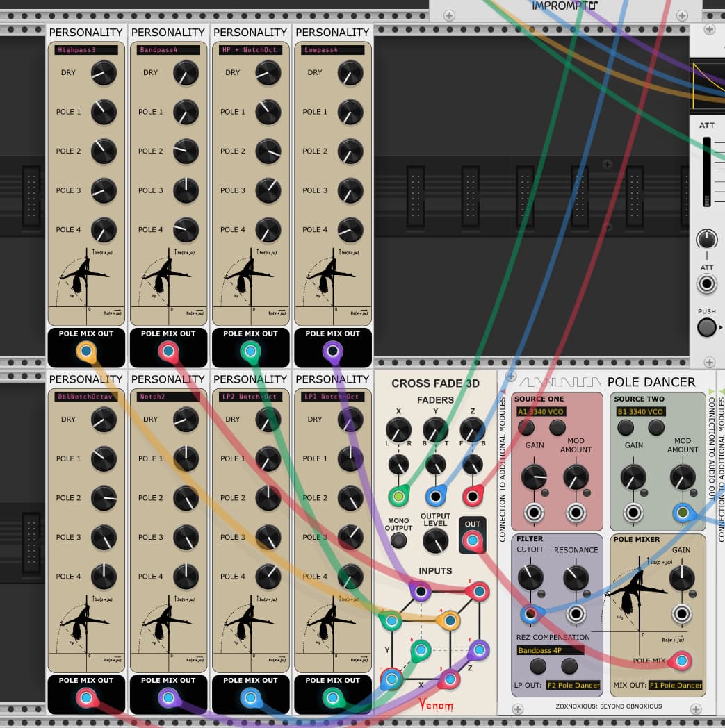Click the Source One GAIN input jack
This screenshot has width=725, height=728.
(x=535, y=513)
